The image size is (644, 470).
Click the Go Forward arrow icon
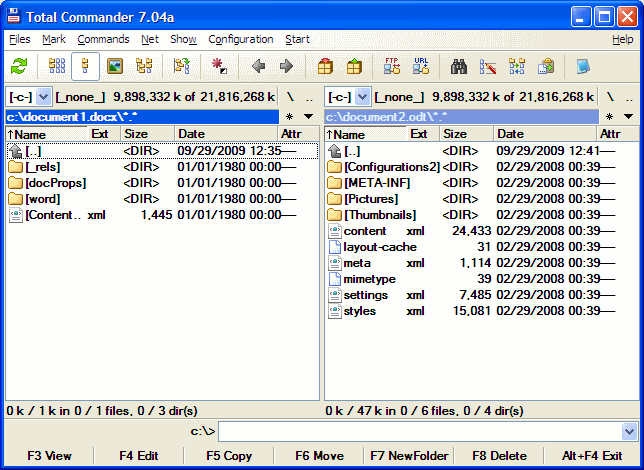click(x=286, y=67)
